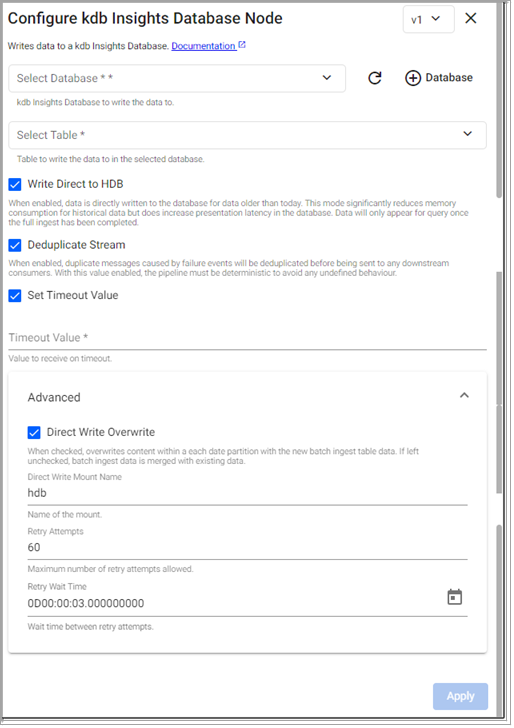The height and width of the screenshot is (728, 514).
Task: Disable the Set Timeout Value checkbox
Action: tap(15, 296)
